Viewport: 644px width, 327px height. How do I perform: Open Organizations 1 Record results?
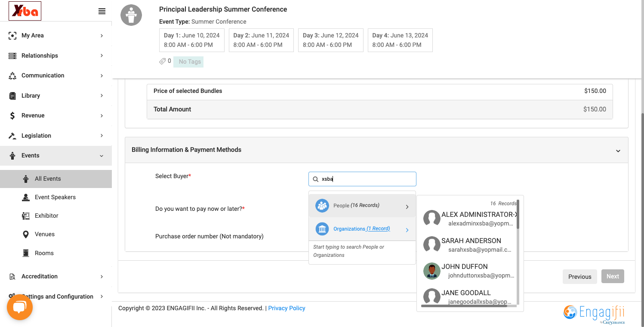pyautogui.click(x=362, y=229)
